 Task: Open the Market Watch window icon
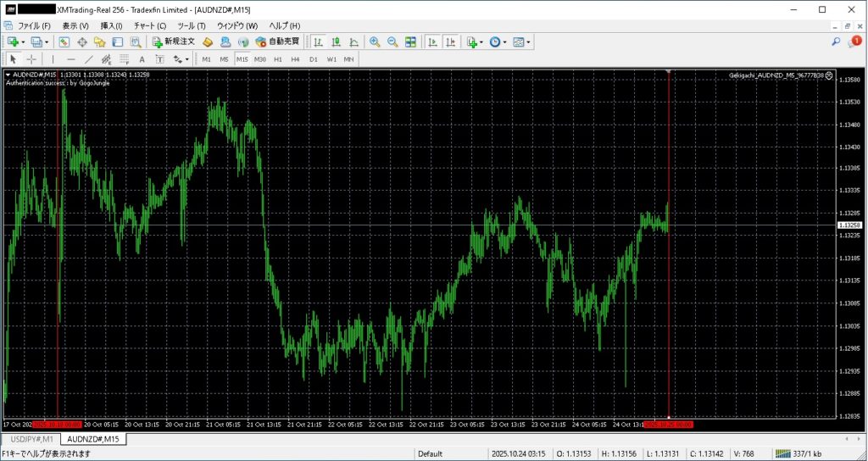(64, 42)
